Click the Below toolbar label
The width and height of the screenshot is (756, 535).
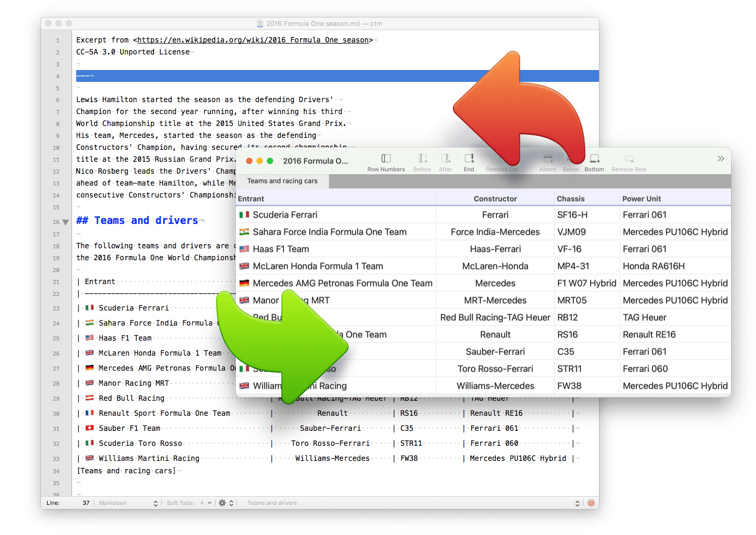tap(570, 170)
